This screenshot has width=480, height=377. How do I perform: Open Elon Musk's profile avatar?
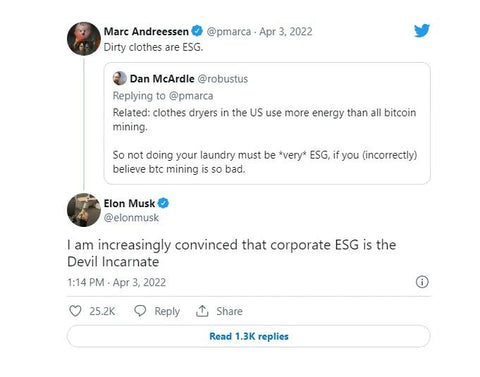pyautogui.click(x=84, y=210)
